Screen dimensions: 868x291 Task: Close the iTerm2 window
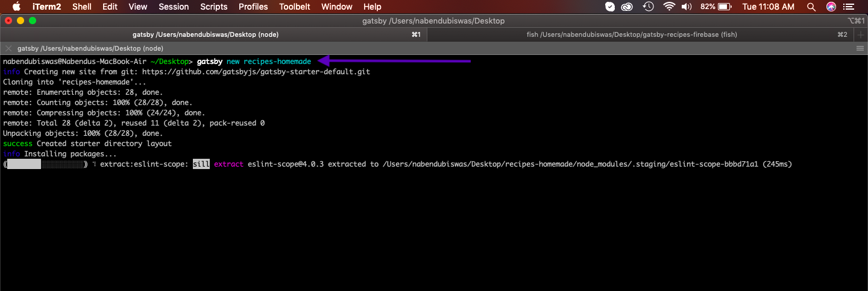tap(8, 21)
